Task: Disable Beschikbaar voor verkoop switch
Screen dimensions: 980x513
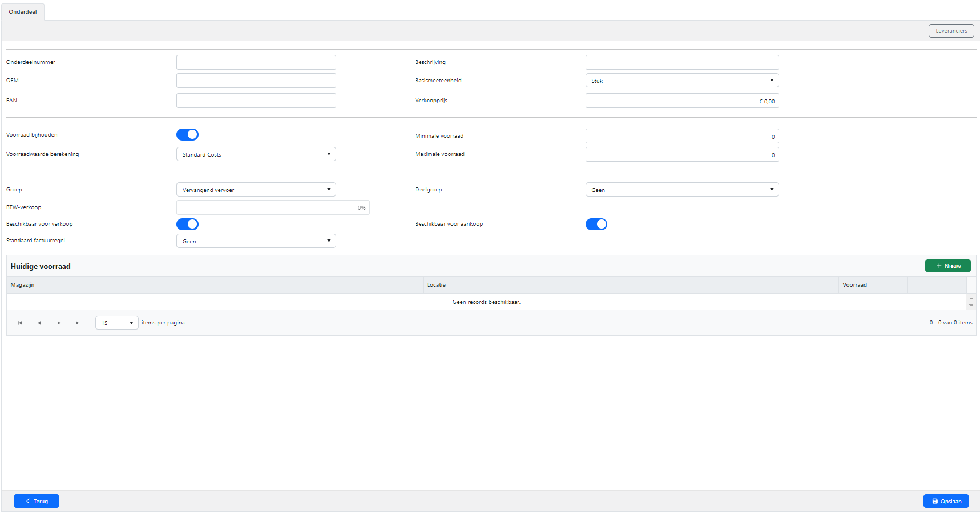Action: coord(187,224)
